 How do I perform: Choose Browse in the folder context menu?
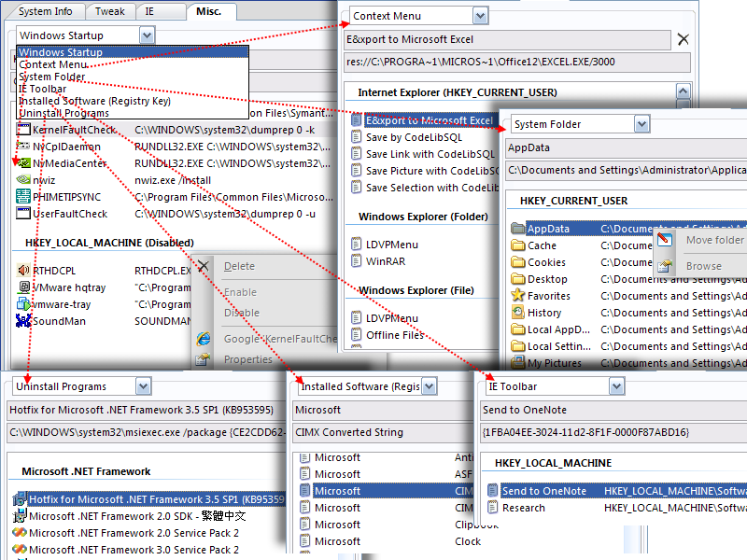tap(704, 266)
